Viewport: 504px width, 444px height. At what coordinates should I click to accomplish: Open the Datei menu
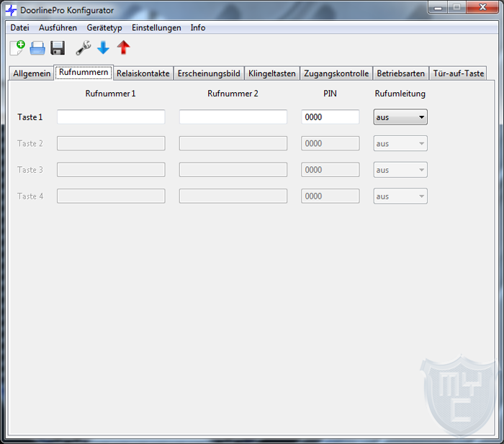tap(20, 27)
